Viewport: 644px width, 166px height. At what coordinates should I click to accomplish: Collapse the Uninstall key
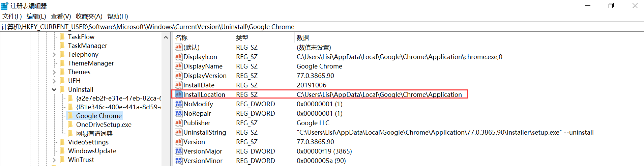pyautogui.click(x=54, y=90)
